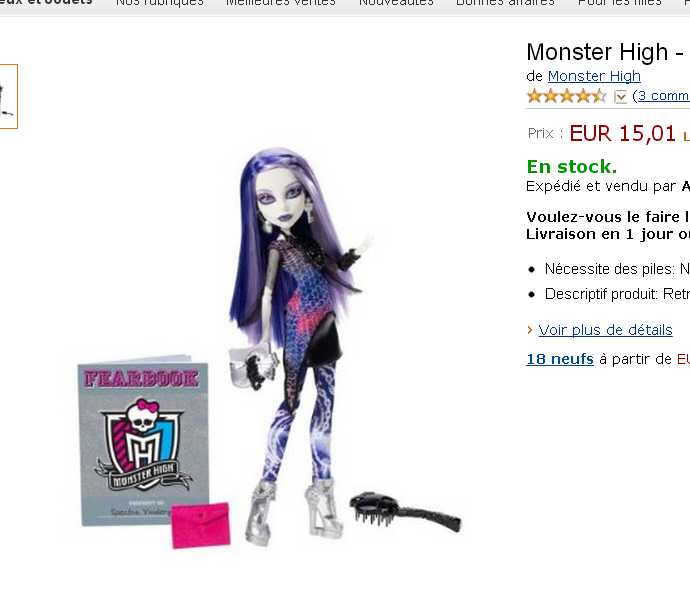Click the pink envelope accessory in image
The image size is (690, 614).
[201, 526]
